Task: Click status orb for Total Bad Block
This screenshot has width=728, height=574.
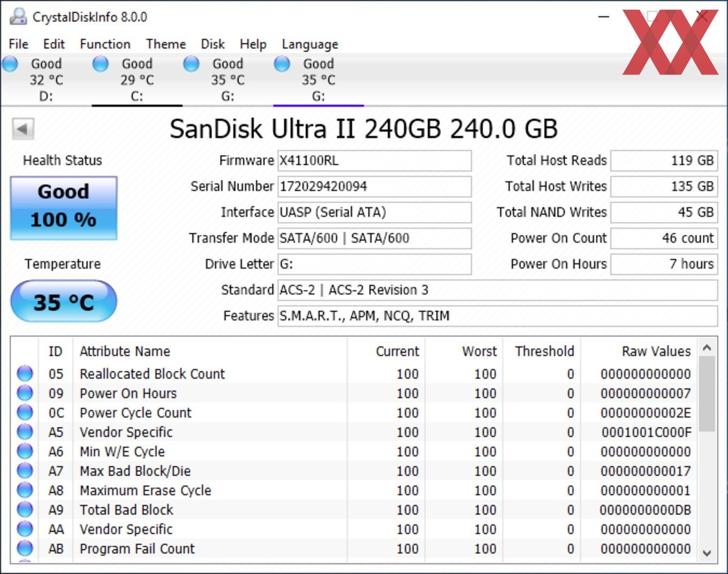Action: pyautogui.click(x=25, y=509)
